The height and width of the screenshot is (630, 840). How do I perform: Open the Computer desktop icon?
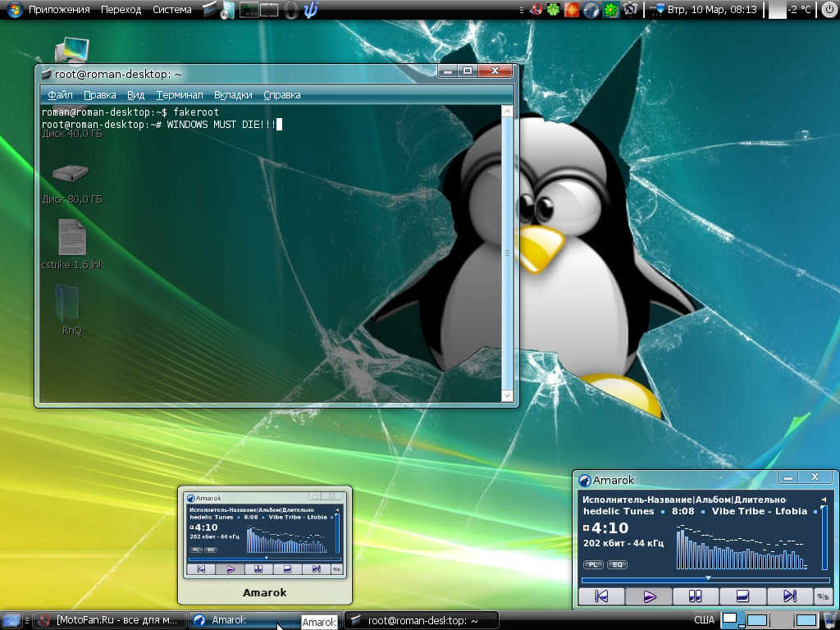pos(72,51)
